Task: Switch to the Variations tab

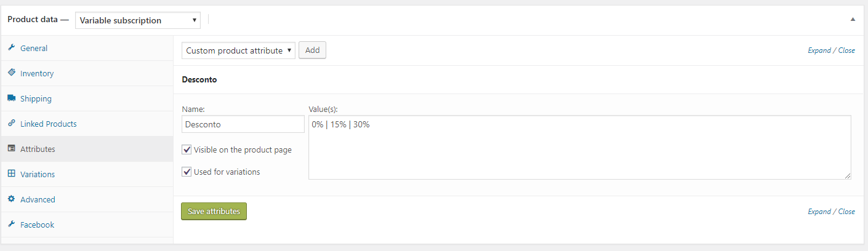Action: (x=38, y=174)
